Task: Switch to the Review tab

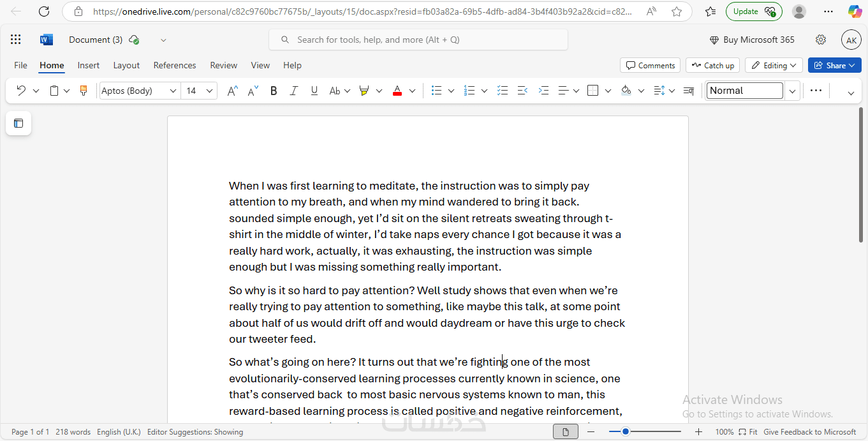Action: coord(224,65)
